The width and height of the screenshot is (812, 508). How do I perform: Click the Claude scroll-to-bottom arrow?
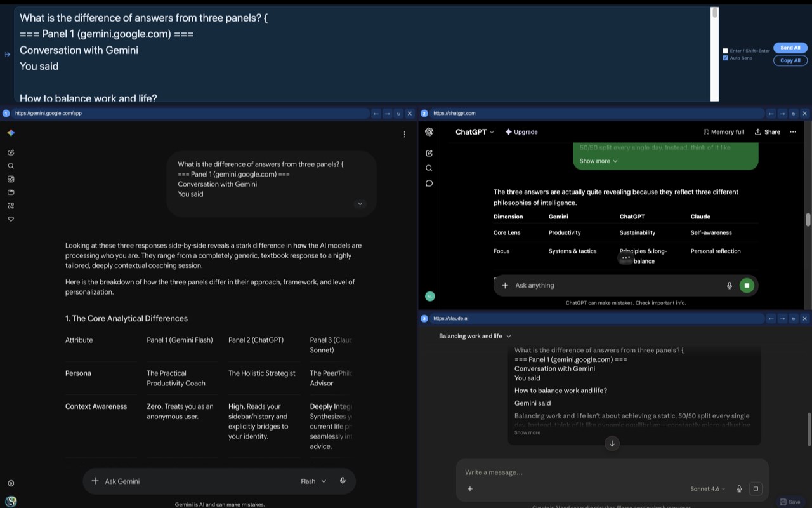coord(612,443)
